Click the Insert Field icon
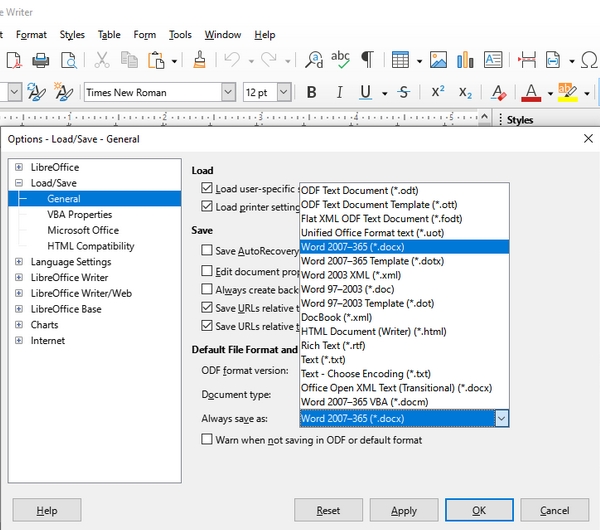The width and height of the screenshot is (600, 530). coord(553,60)
